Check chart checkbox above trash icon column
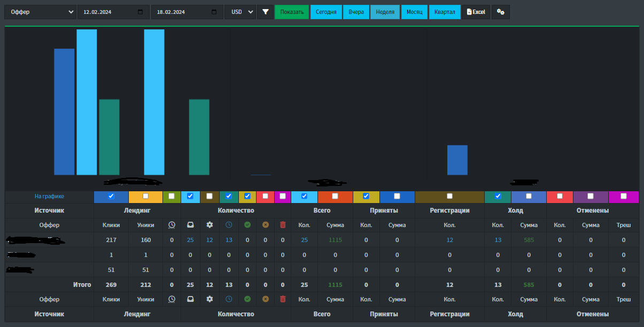644x327 pixels. coord(283,196)
